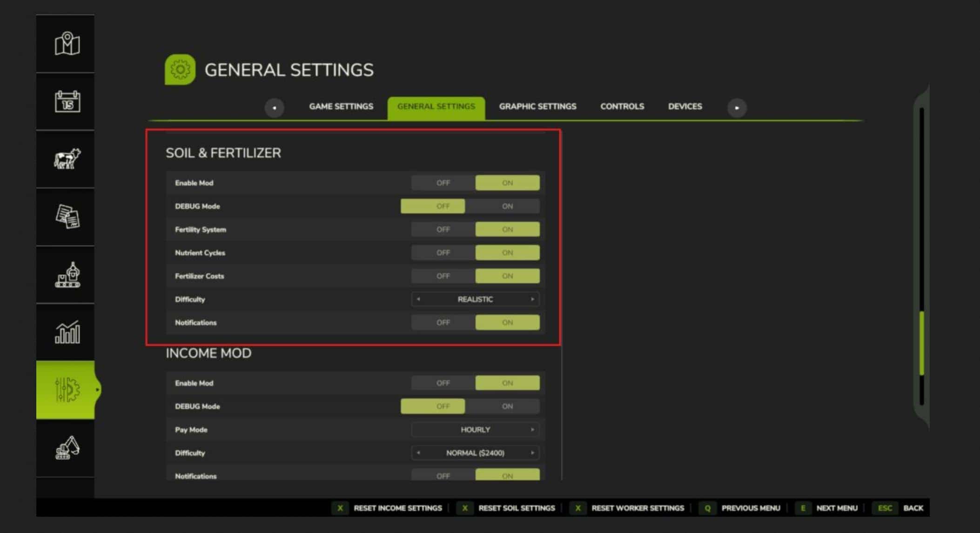980x533 pixels.
Task: Click the right arrow on Soil Difficulty selector
Action: point(532,299)
